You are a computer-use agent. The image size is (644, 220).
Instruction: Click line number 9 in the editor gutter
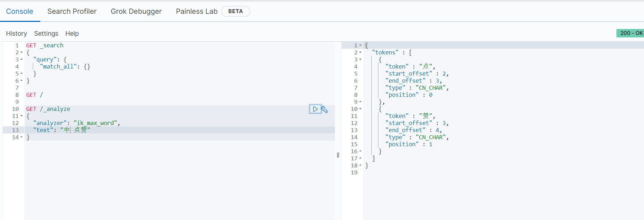click(x=17, y=102)
